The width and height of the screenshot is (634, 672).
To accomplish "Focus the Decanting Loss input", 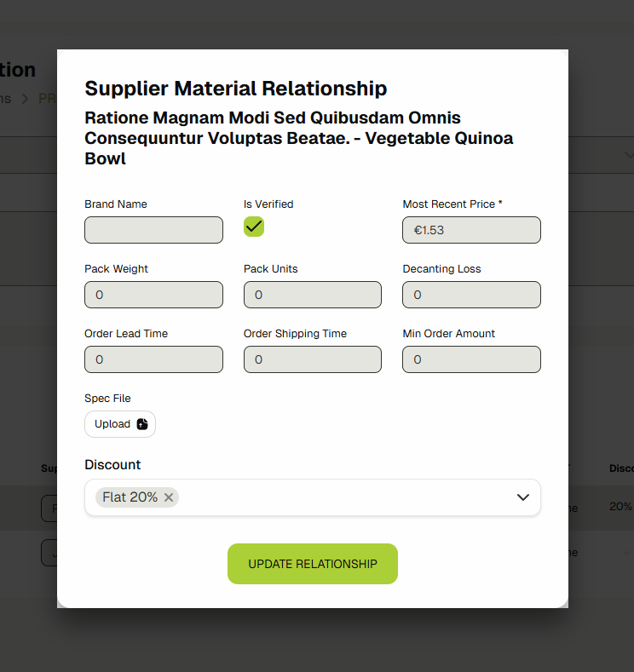I will pos(471,295).
